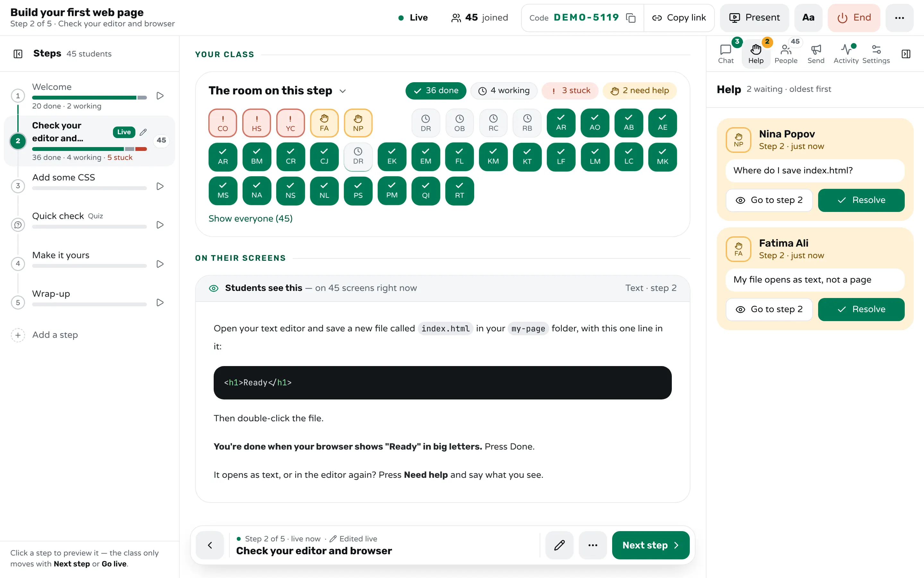This screenshot has width=924, height=578.
Task: Click the Aa text size button
Action: 808,18
